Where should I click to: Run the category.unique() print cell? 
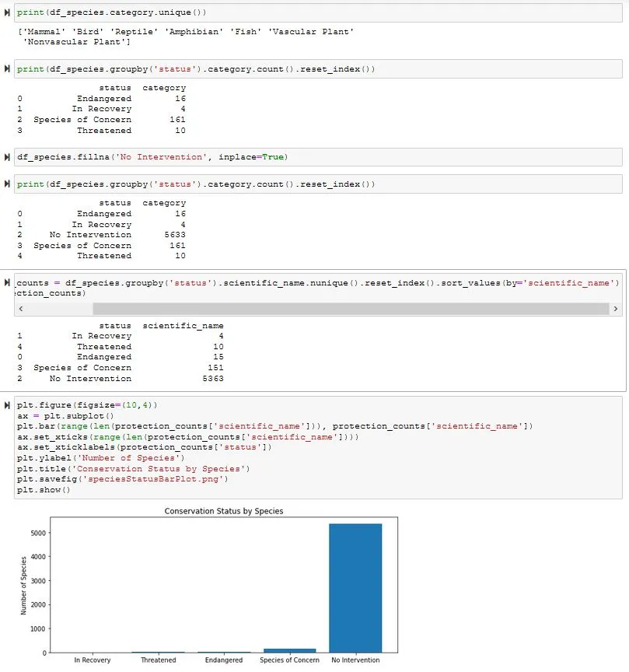pyautogui.click(x=7, y=12)
